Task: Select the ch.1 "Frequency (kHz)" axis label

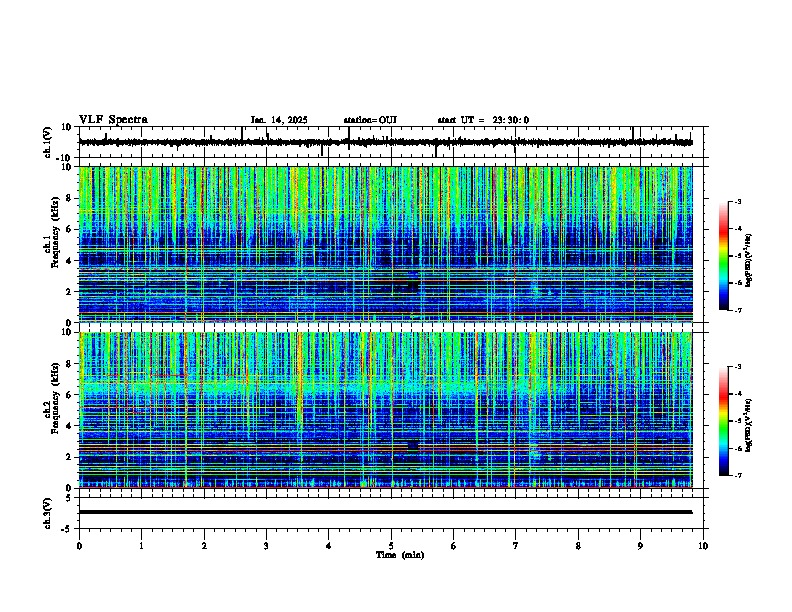Action: point(55,233)
